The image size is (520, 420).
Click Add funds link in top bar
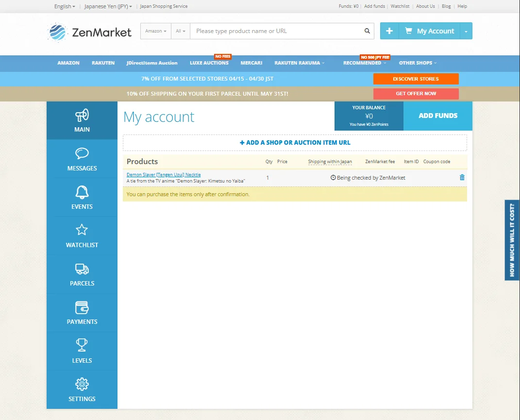374,6
